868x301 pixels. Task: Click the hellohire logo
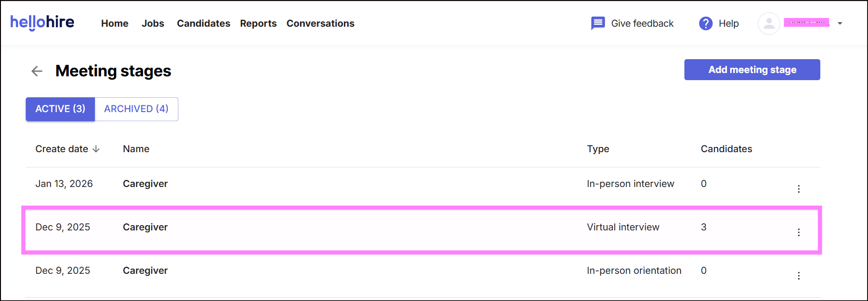click(x=42, y=22)
